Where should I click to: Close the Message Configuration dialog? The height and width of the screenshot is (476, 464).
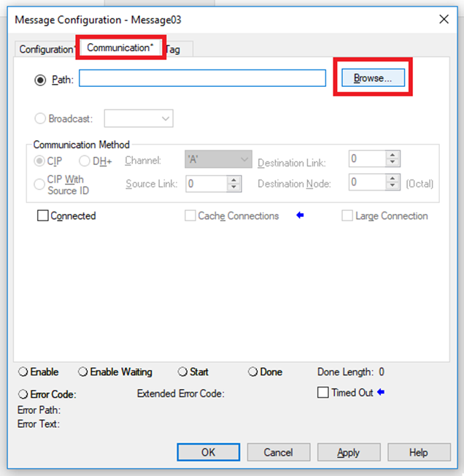(x=444, y=20)
